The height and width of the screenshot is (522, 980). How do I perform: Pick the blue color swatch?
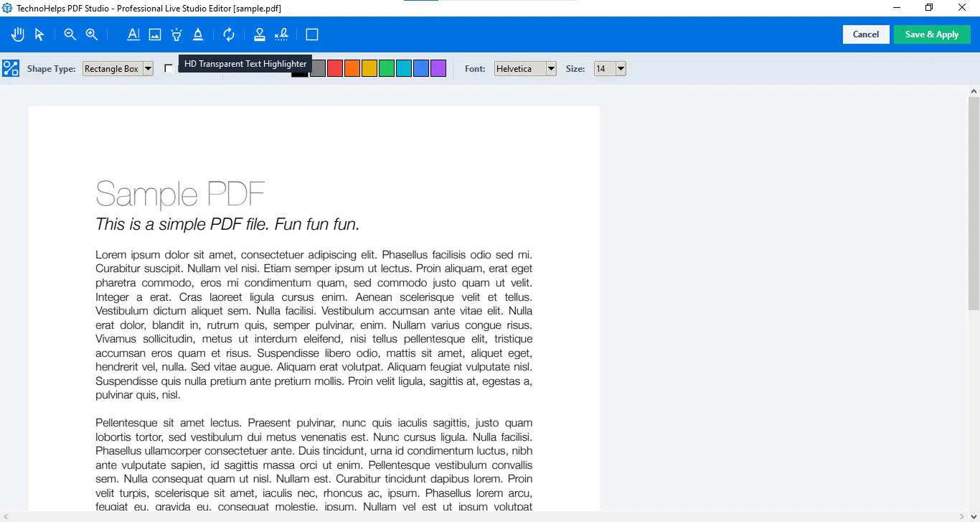(421, 68)
